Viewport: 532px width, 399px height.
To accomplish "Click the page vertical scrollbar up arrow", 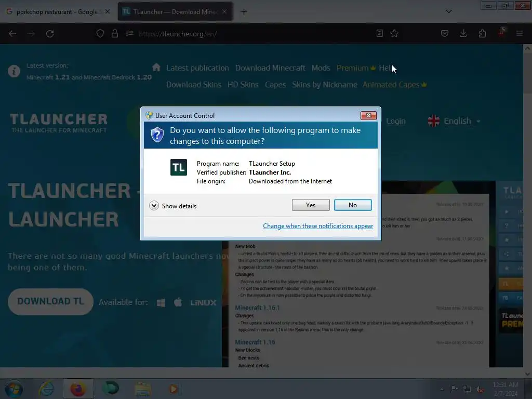I will click(x=527, y=48).
